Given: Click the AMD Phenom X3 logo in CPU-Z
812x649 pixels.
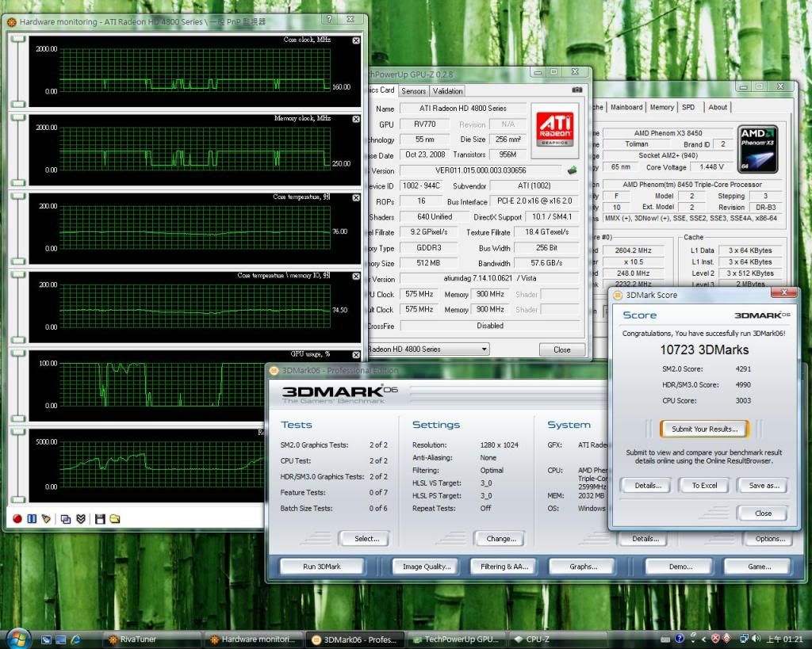Looking at the screenshot, I should coord(757,149).
